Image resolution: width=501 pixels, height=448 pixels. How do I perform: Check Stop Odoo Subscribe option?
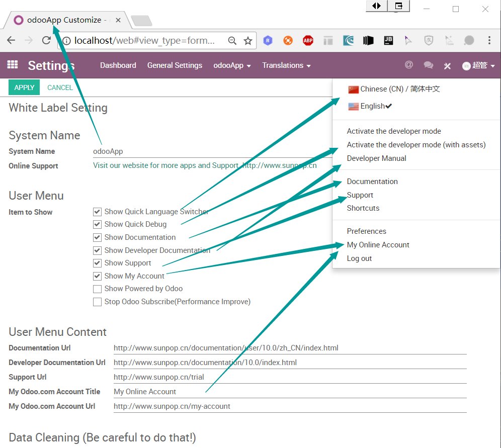98,302
